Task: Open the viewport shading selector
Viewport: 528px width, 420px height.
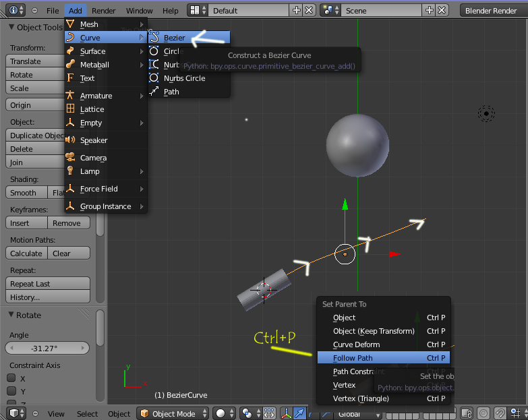Action: tap(225, 413)
